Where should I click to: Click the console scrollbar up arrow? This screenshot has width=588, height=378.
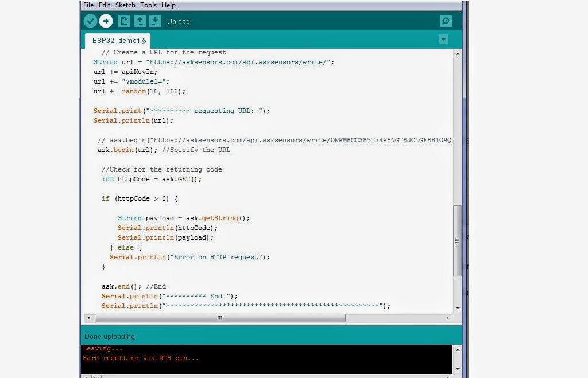click(x=458, y=349)
